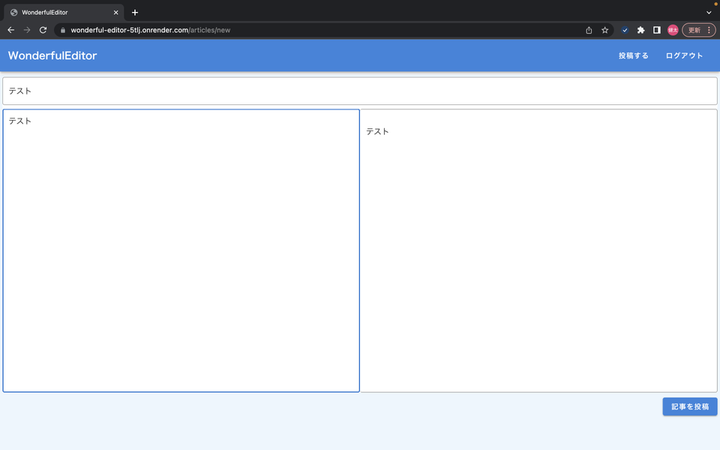
Task: Click the share page icon
Action: pos(589,30)
